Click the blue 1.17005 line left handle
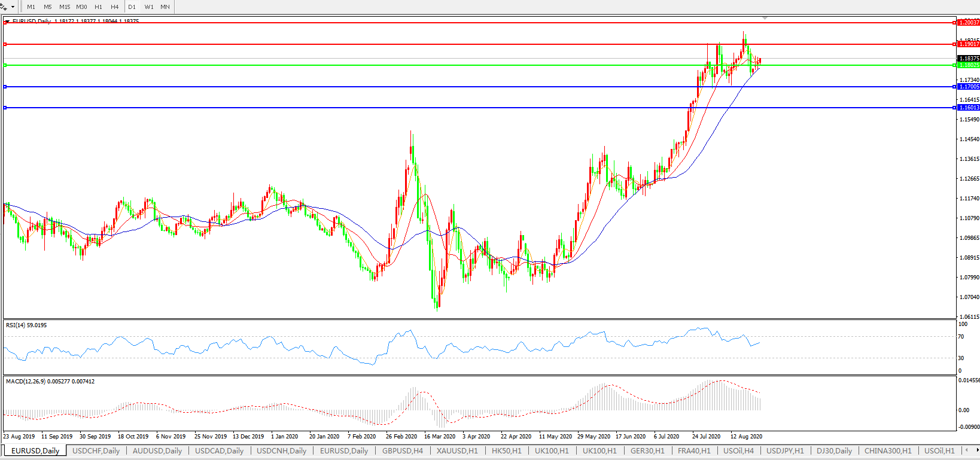The height and width of the screenshot is (460, 980). point(5,87)
